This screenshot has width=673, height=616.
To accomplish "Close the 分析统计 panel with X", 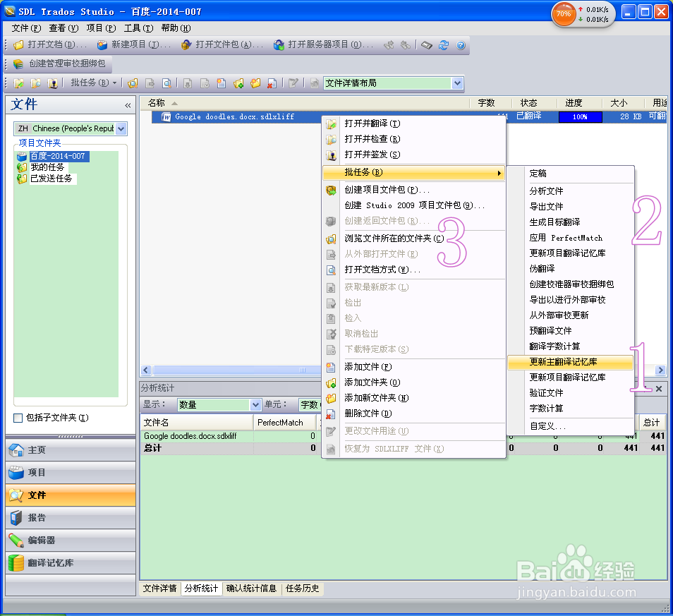I will point(659,389).
